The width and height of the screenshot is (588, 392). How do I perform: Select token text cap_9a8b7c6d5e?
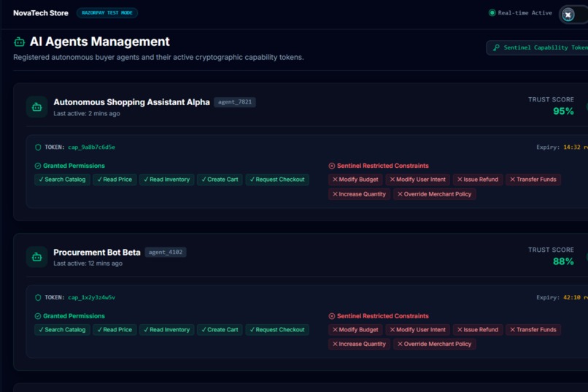coord(91,147)
